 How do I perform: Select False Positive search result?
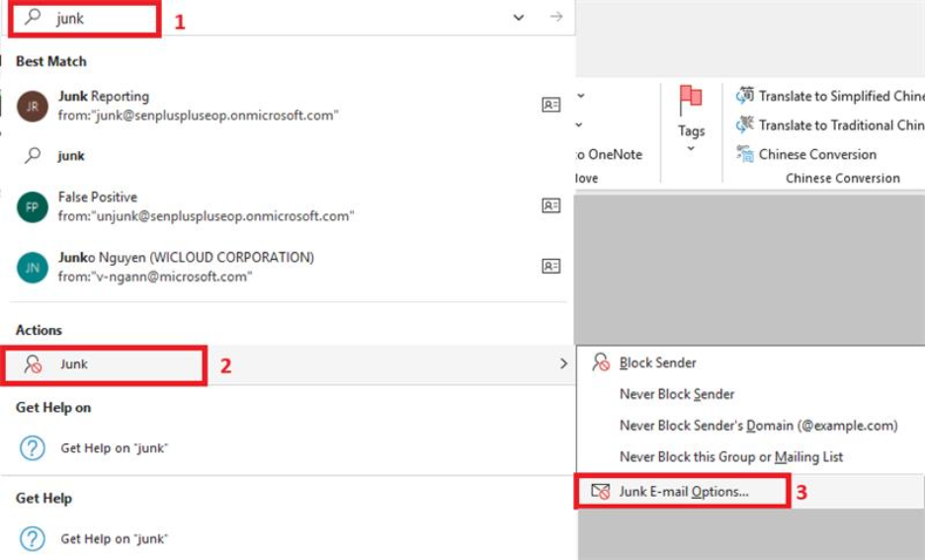click(x=288, y=206)
